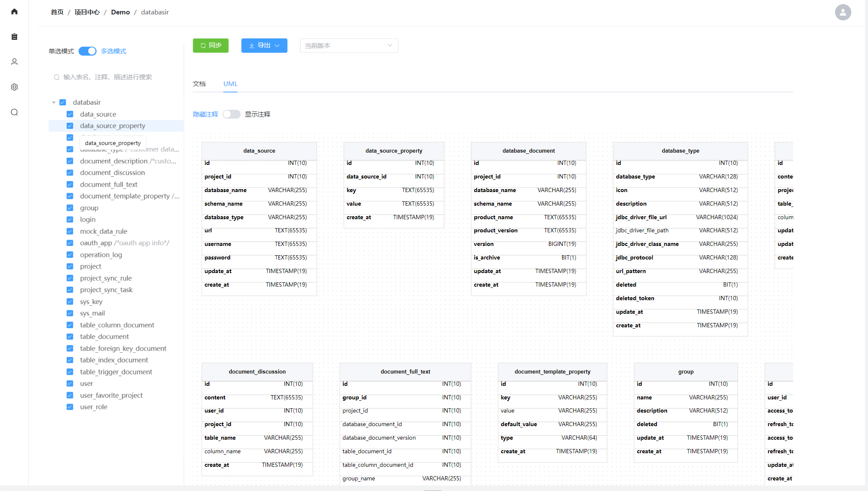This screenshot has width=868, height=491.
Task: Click the home icon in sidebar
Action: 14,11
